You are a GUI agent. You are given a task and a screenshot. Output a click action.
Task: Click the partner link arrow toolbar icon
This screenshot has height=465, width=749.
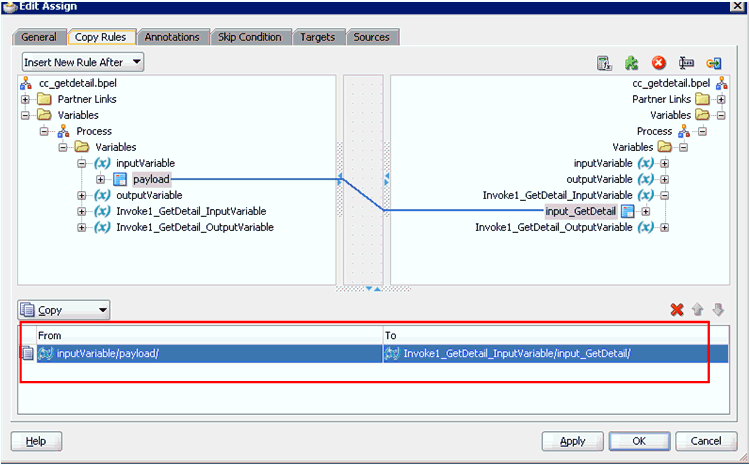pyautogui.click(x=714, y=63)
